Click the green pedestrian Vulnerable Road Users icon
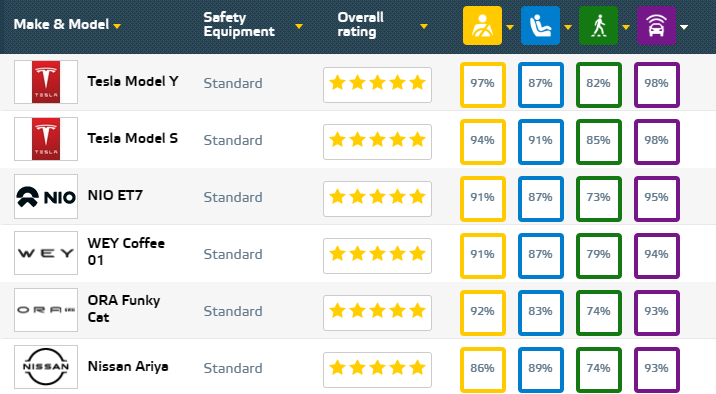The width and height of the screenshot is (716, 394). pos(598,26)
